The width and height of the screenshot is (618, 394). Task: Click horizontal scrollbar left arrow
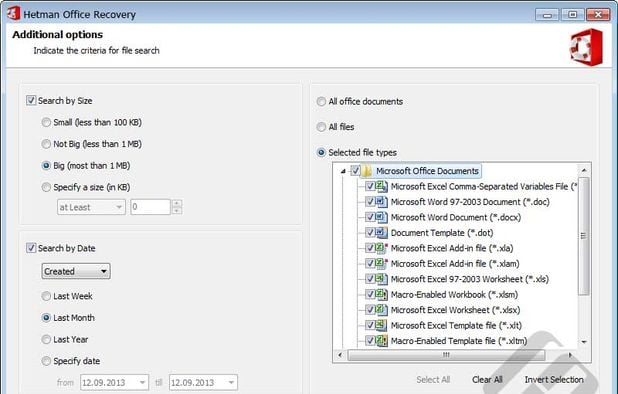pos(340,355)
